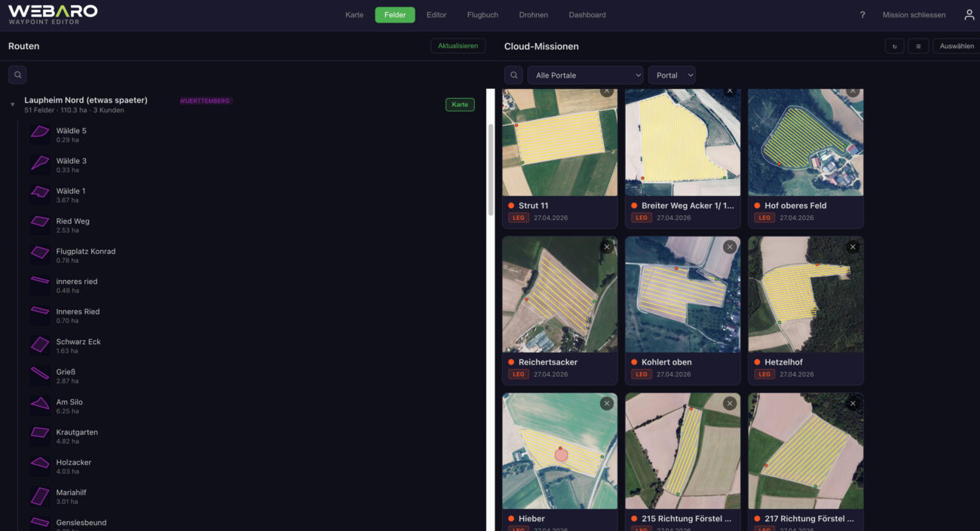Click the field shape icon for Grieß

pyautogui.click(x=40, y=373)
